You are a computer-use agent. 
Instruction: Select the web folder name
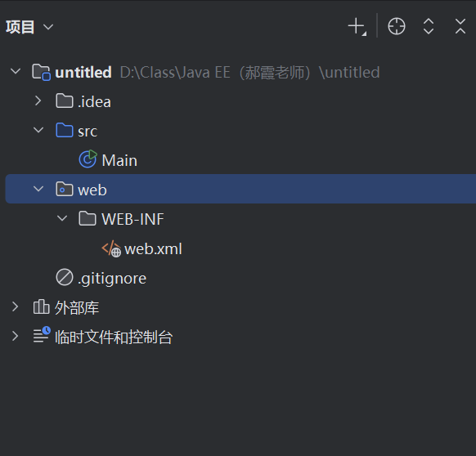pos(92,190)
